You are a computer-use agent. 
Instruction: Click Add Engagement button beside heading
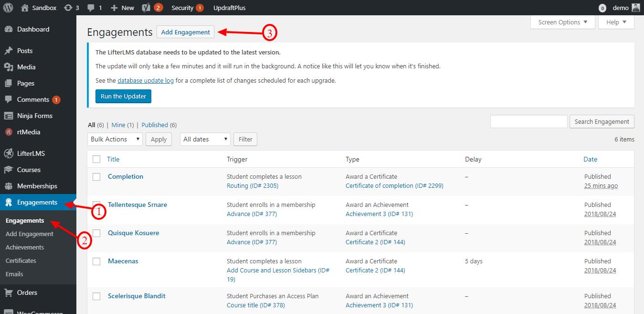pyautogui.click(x=185, y=32)
